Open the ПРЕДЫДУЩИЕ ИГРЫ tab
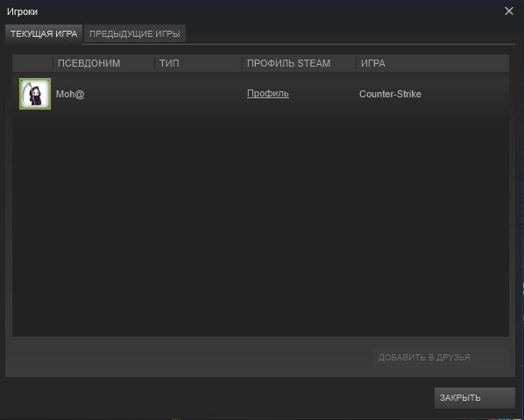This screenshot has height=420, width=524. click(135, 34)
